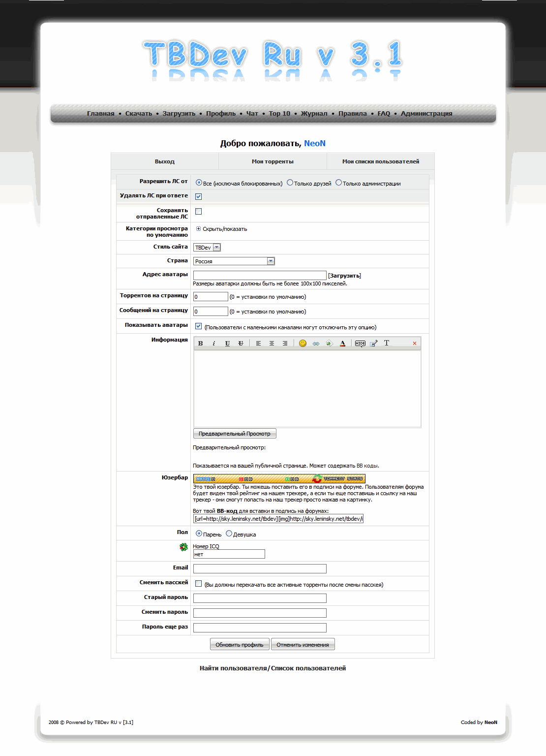Select Девушка gender radio button

229,534
